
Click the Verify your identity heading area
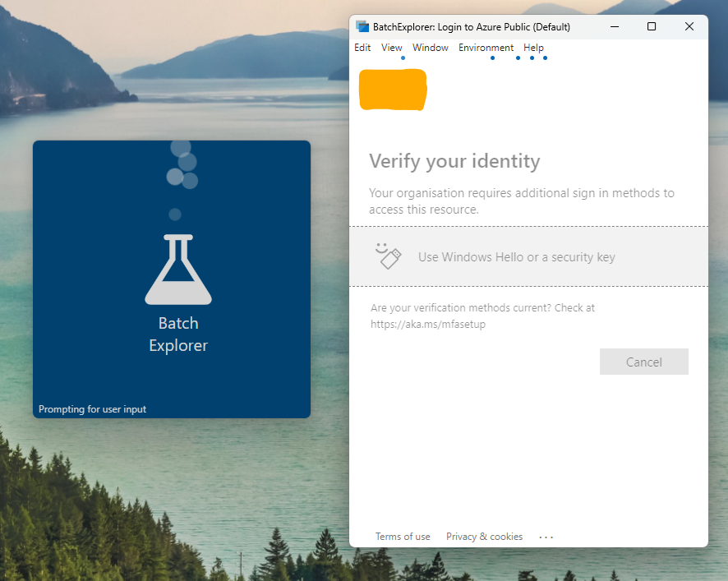coord(454,161)
